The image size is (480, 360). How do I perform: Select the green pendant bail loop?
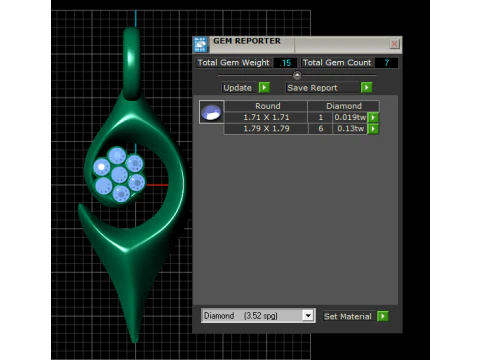coord(132,63)
